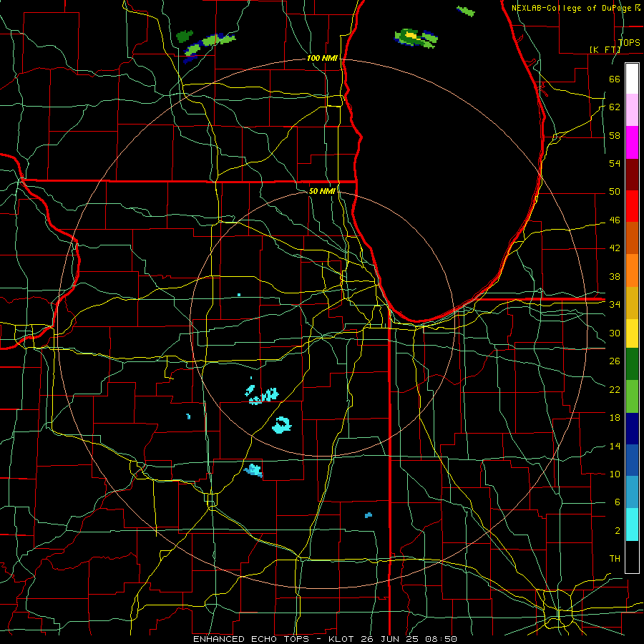644x644 pixels.
Task: Pick the bright red legend color swatch
Action: coord(632,206)
